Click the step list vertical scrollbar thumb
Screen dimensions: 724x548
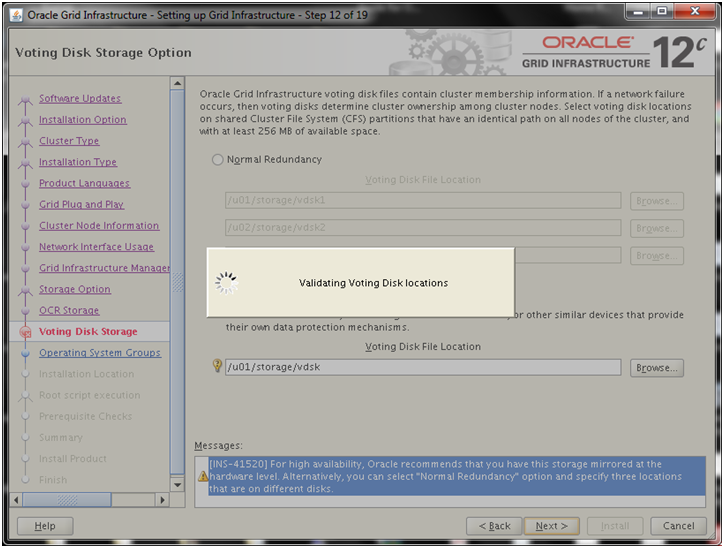(177, 282)
